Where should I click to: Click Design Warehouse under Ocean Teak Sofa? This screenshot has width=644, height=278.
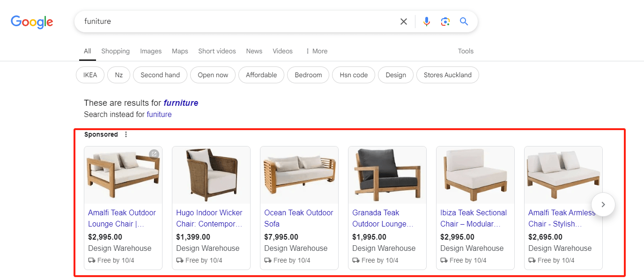tap(296, 248)
